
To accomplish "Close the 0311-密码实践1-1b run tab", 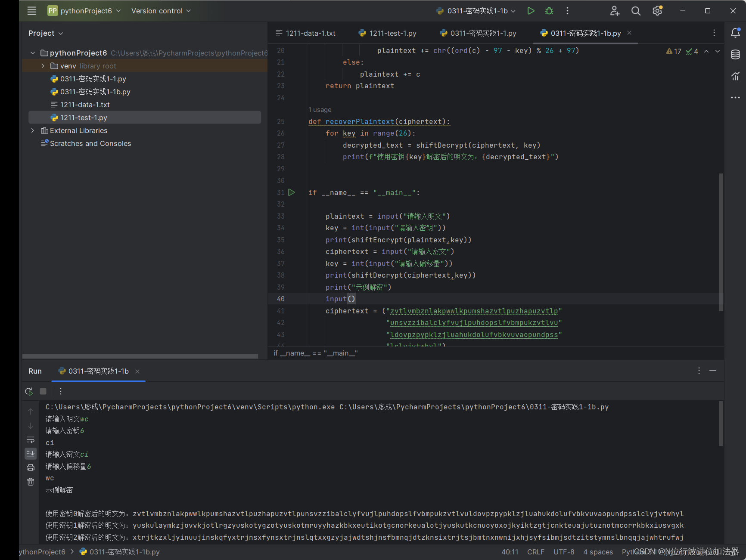I will tap(137, 371).
